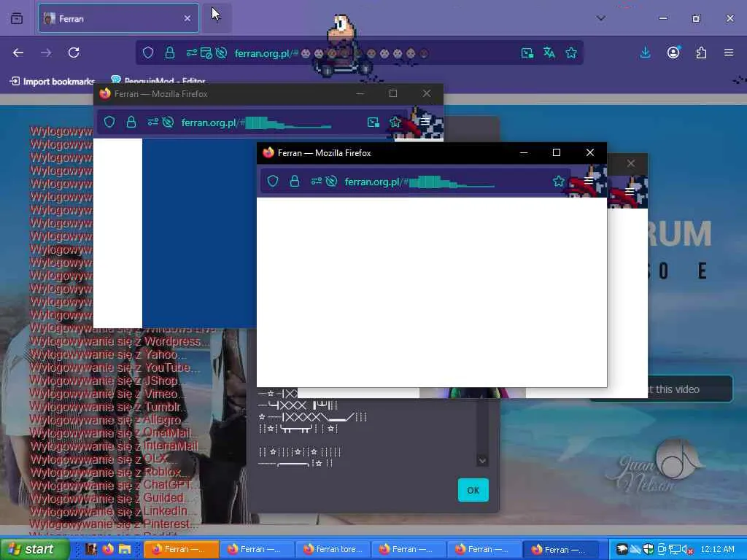Go back using the back arrow
Image resolution: width=747 pixels, height=560 pixels.
click(18, 52)
